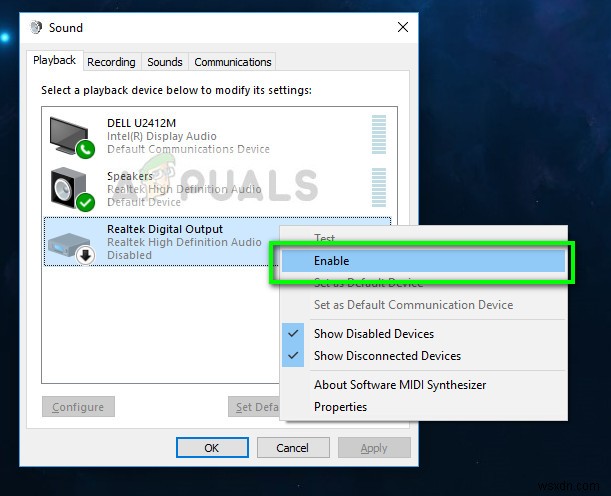Select the Realtek Digital Output device icon
The width and height of the screenshot is (611, 496).
(69, 244)
